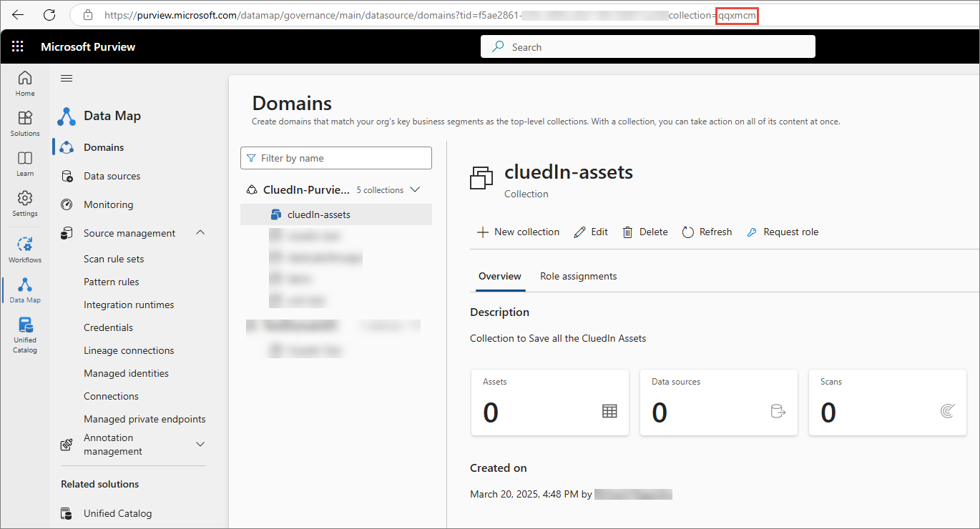Click the Filter by name field
The height and width of the screenshot is (529, 980).
click(x=336, y=158)
